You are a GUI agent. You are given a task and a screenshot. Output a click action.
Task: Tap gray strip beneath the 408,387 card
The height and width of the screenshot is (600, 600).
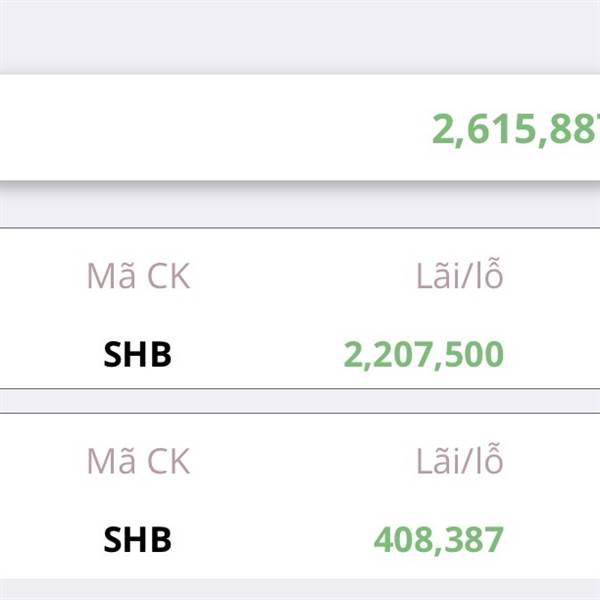coord(300,589)
